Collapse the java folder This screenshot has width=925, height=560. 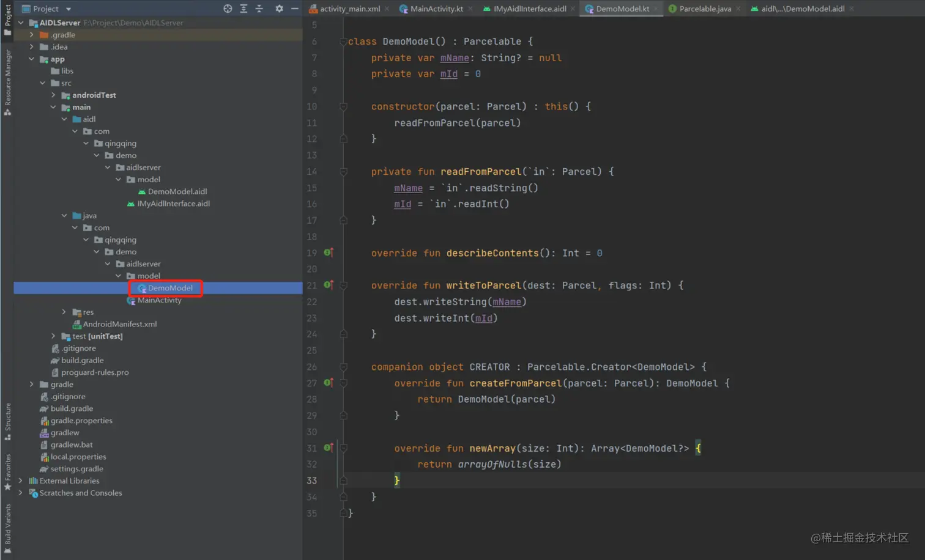(64, 215)
